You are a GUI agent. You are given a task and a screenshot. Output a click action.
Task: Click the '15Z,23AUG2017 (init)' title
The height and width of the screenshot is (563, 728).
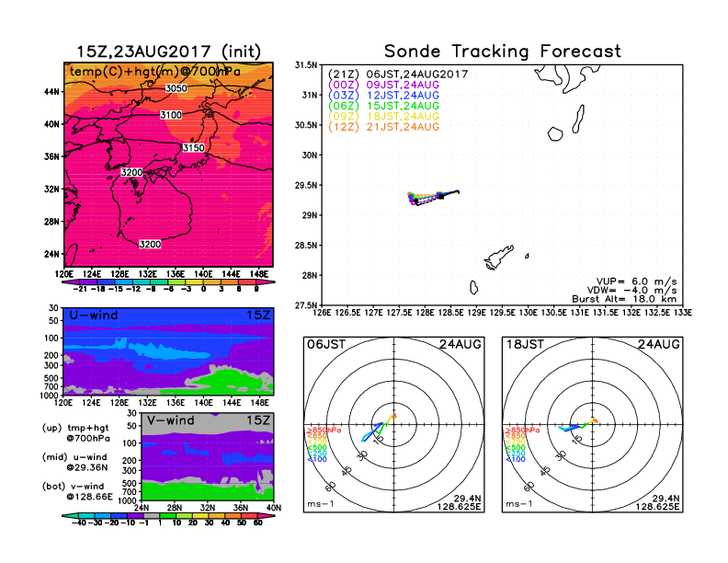click(x=168, y=52)
